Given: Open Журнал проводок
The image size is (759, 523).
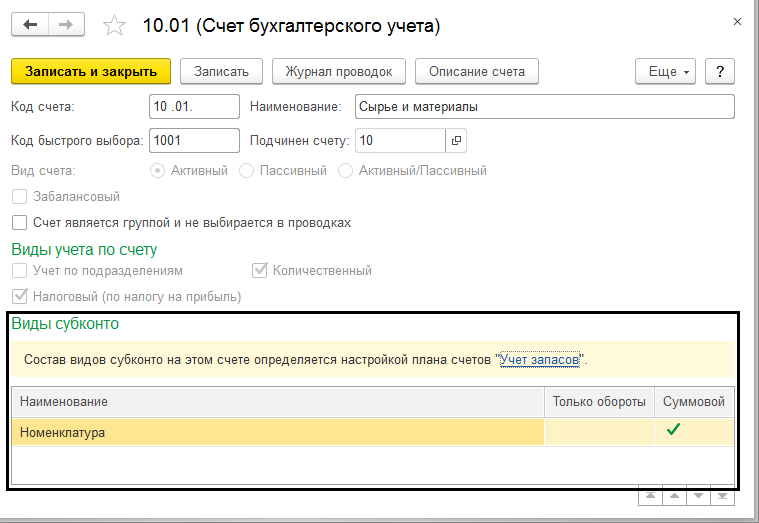Looking at the screenshot, I should pos(338,71).
